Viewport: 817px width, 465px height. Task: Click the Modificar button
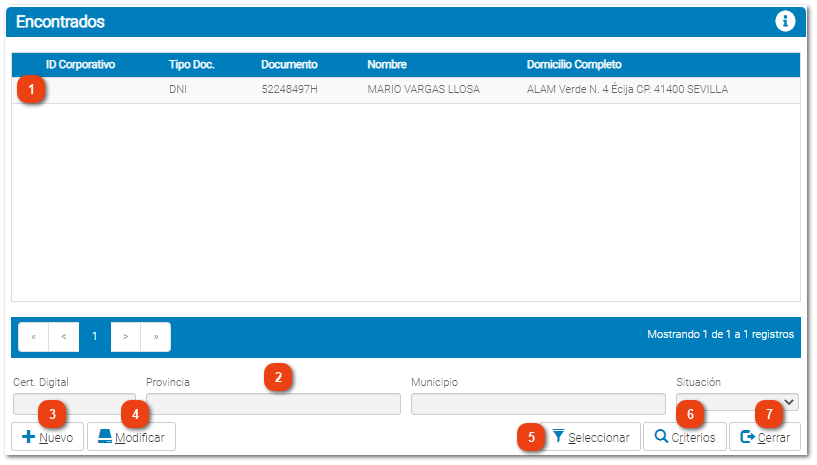(x=131, y=437)
